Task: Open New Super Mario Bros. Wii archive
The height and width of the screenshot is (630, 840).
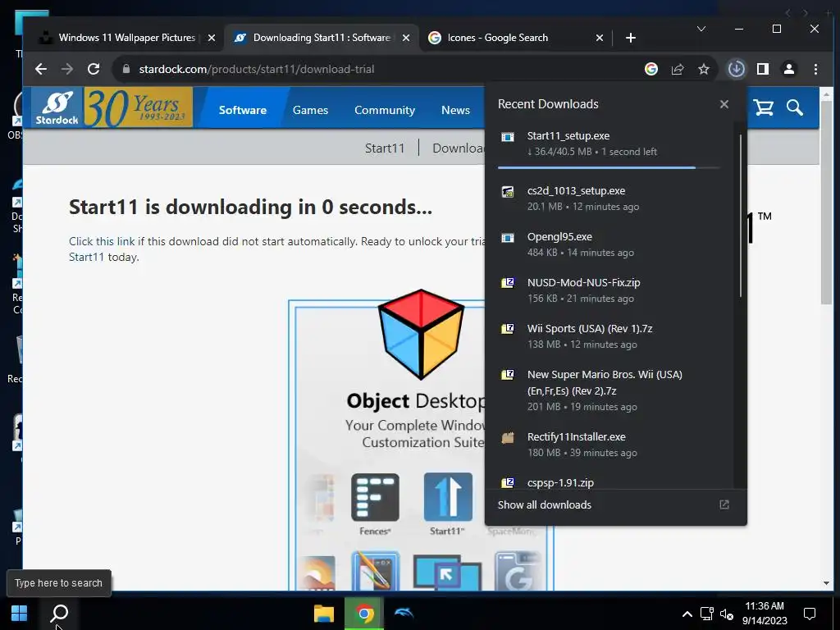Action: pyautogui.click(x=610, y=390)
